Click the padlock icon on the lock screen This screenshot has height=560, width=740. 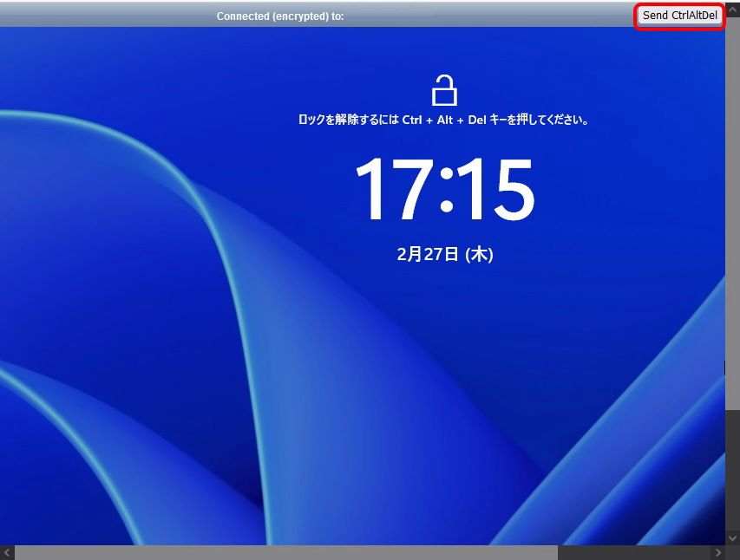(x=445, y=89)
